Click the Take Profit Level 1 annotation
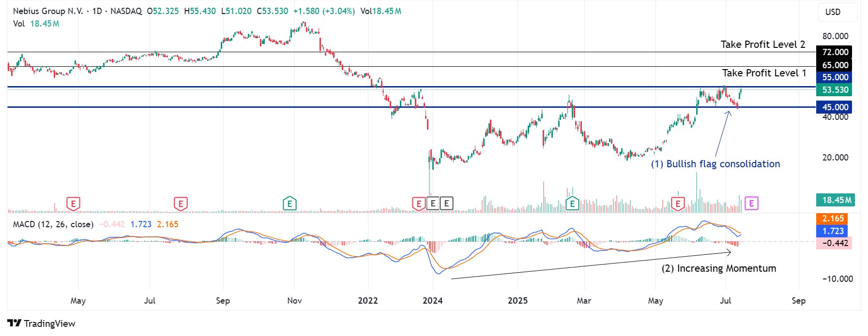868x336 pixels. tap(764, 73)
